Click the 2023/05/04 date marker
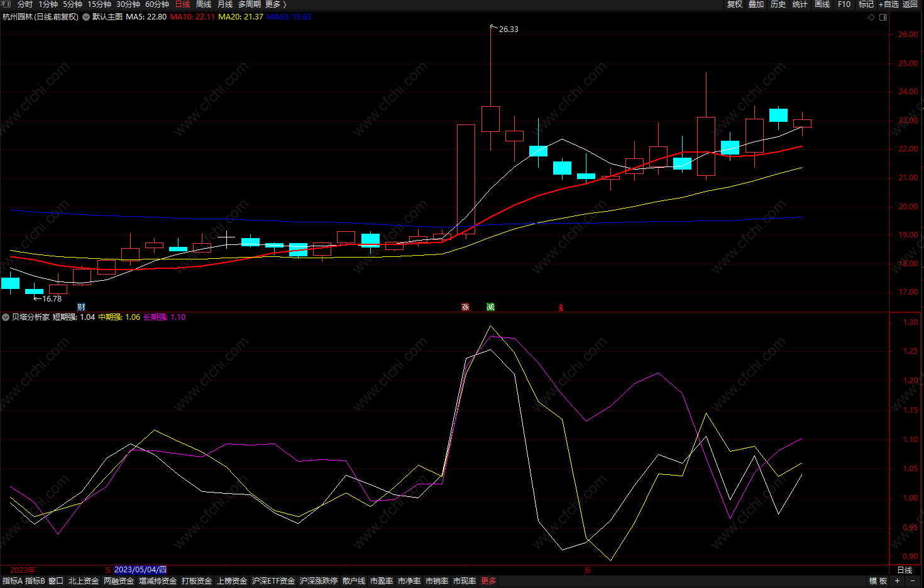924x588 pixels. (140, 570)
